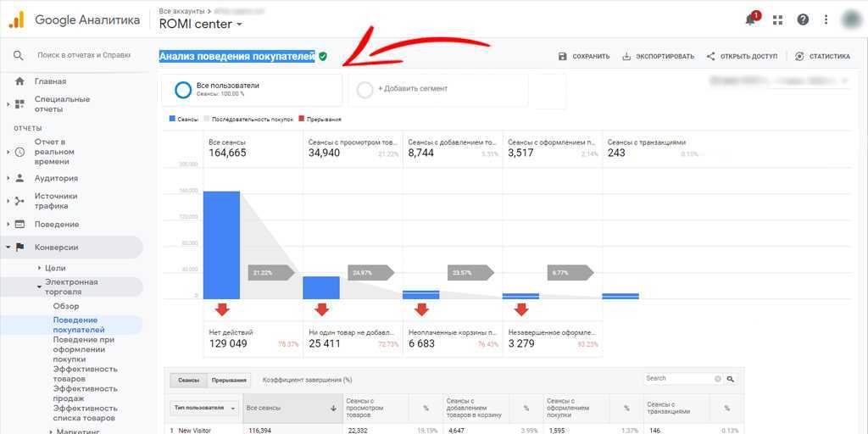The image size is (868, 434).
Task: Click the Google Analytics logo
Action: tap(17, 20)
